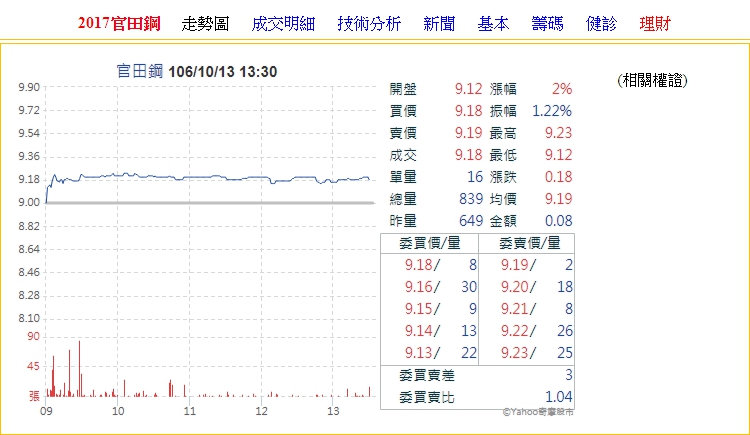Click the 委賣價/量 column header

[528, 242]
